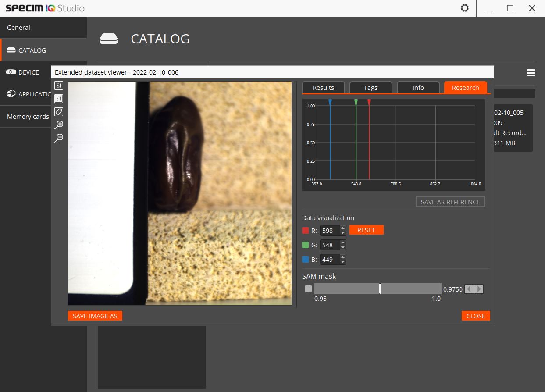545x392 pixels.
Task: Open the settings gear in title bar
Action: [x=465, y=8]
